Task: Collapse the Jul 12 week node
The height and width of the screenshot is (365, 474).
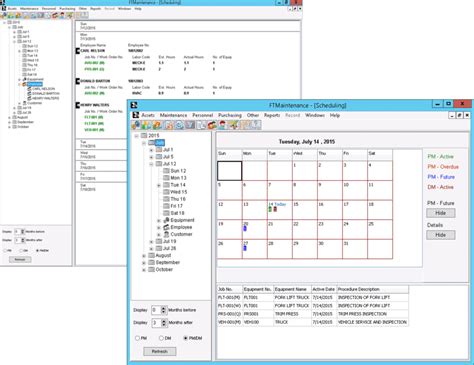Action: [x=151, y=164]
